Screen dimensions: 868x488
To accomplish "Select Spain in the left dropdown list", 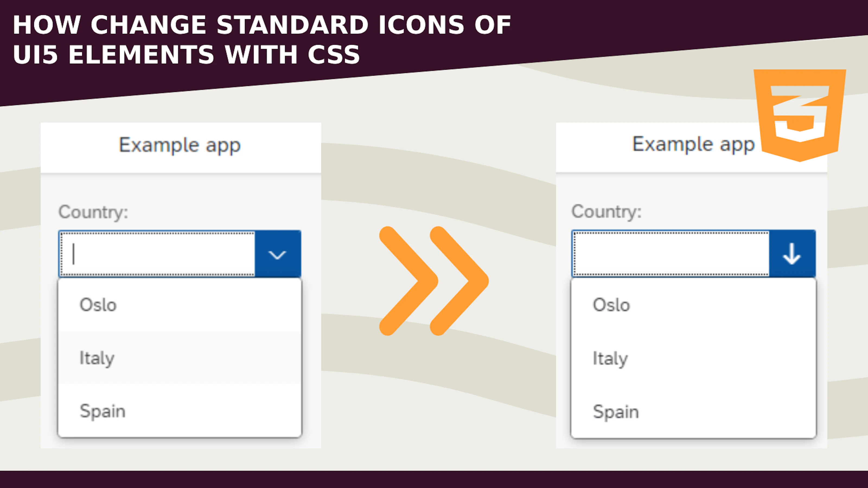I will (103, 411).
